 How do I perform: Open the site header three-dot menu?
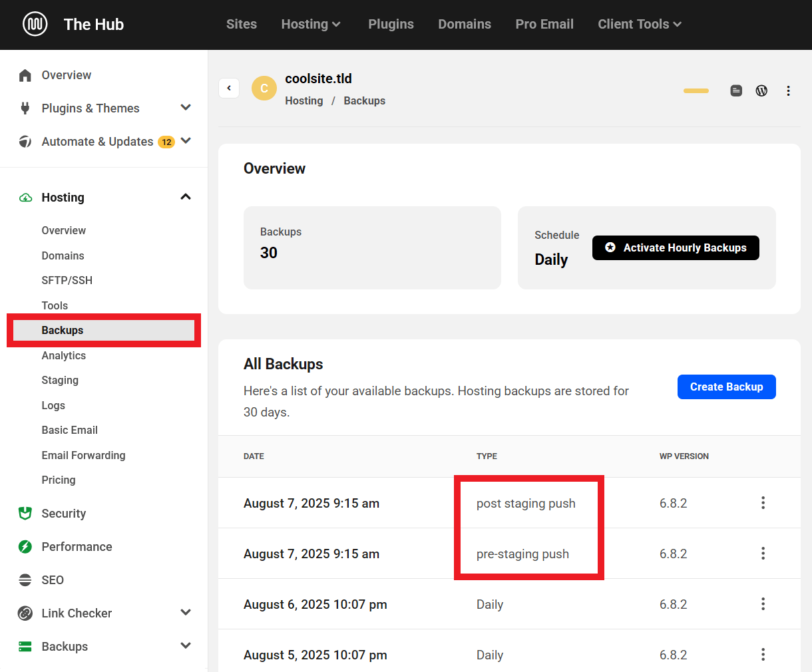tap(788, 90)
